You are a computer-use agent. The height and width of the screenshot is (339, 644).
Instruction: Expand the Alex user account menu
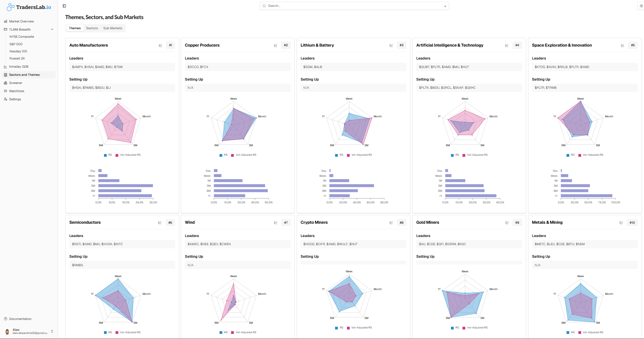coord(29,331)
